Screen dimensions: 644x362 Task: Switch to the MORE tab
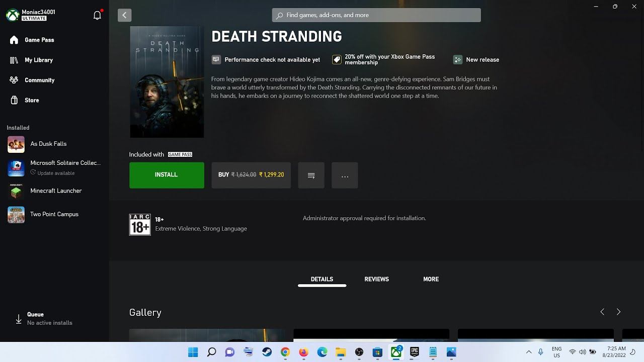431,279
